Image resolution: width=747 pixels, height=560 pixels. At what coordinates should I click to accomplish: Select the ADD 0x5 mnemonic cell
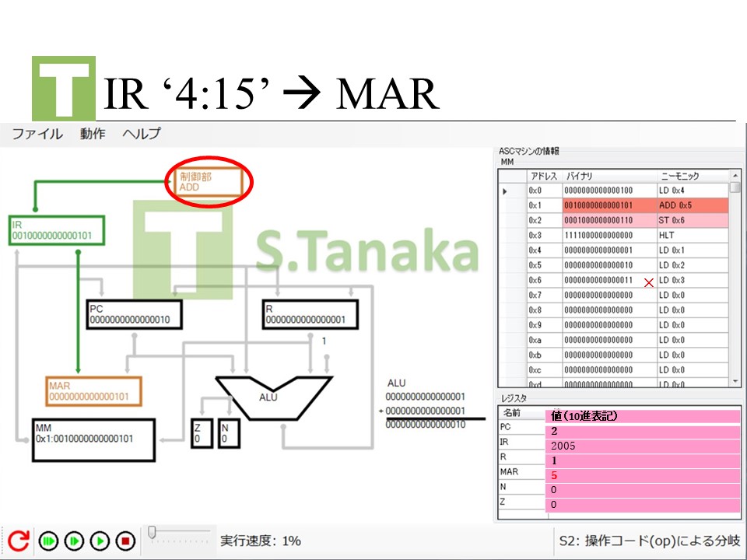[x=693, y=205]
